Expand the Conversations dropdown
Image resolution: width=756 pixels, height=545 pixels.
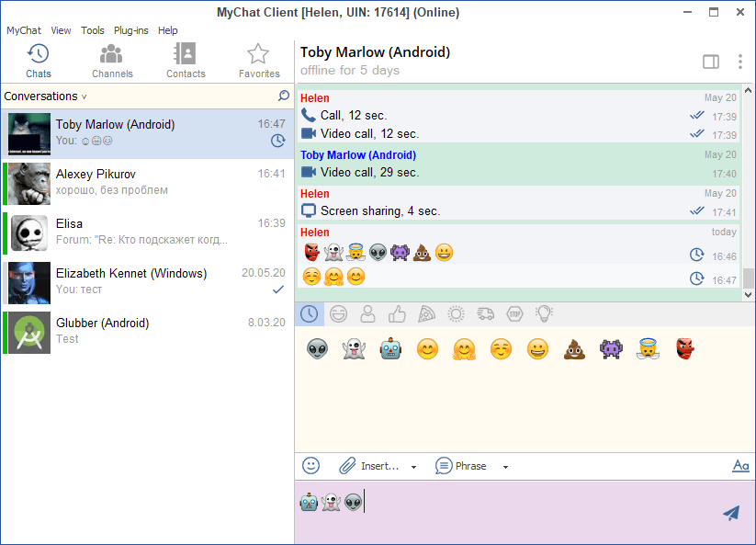(x=45, y=96)
